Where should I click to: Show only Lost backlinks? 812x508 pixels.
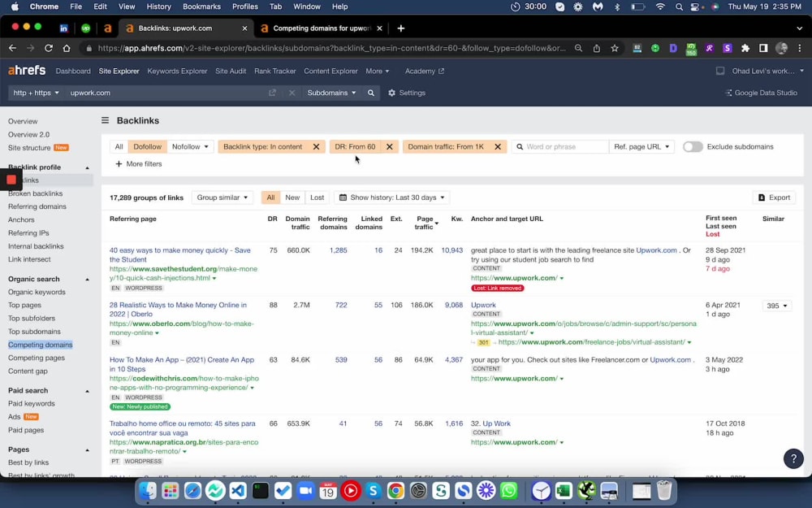pyautogui.click(x=317, y=198)
